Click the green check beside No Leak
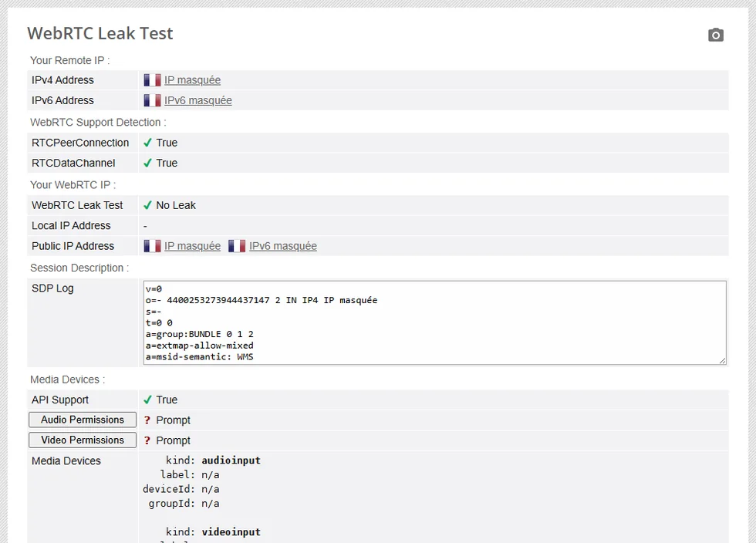This screenshot has width=756, height=543. [x=147, y=205]
